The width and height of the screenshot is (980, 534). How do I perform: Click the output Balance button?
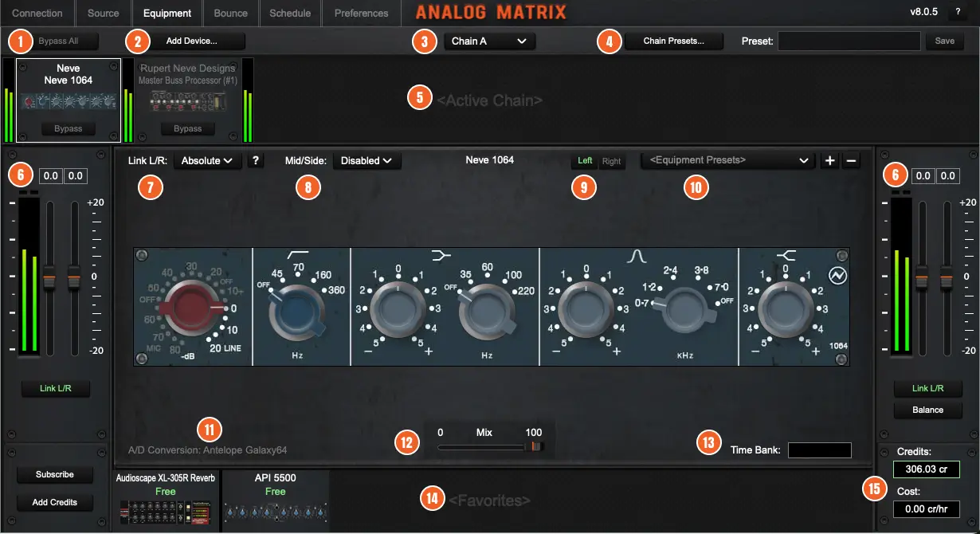[927, 410]
